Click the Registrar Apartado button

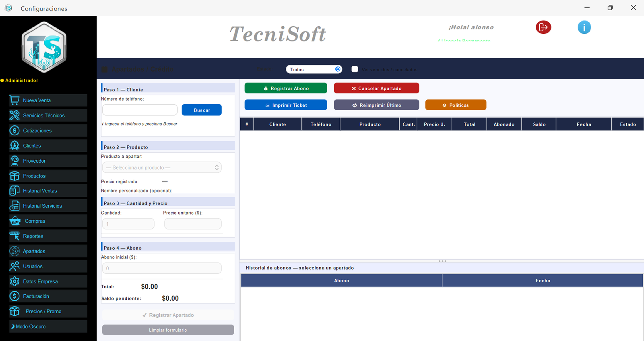click(168, 315)
